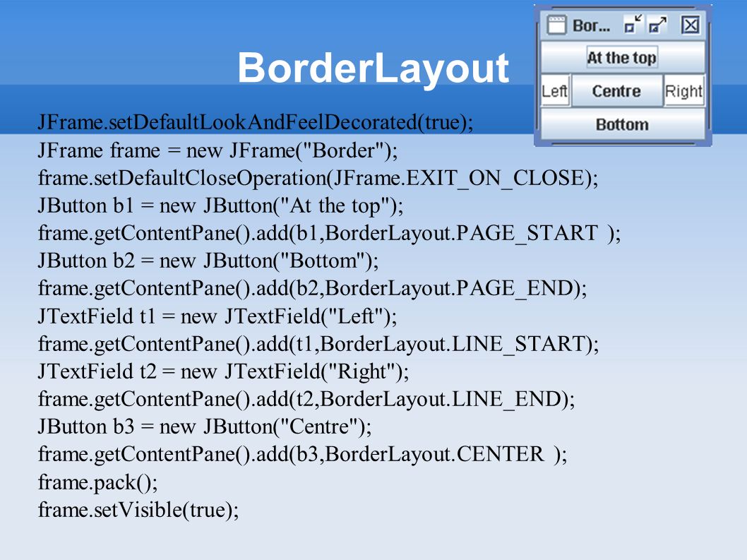Screen dimensions: 747x560
Task: Iconify the Border window
Action: pyautogui.click(x=633, y=24)
